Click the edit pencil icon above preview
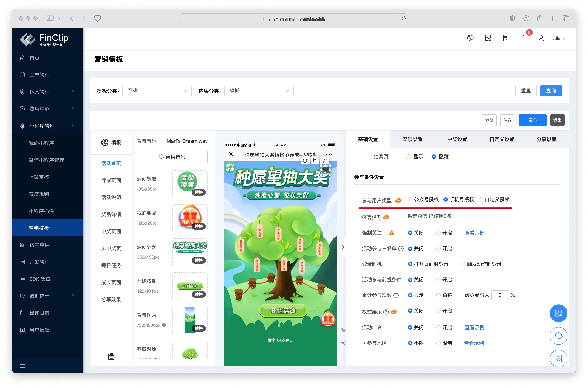 (324, 161)
